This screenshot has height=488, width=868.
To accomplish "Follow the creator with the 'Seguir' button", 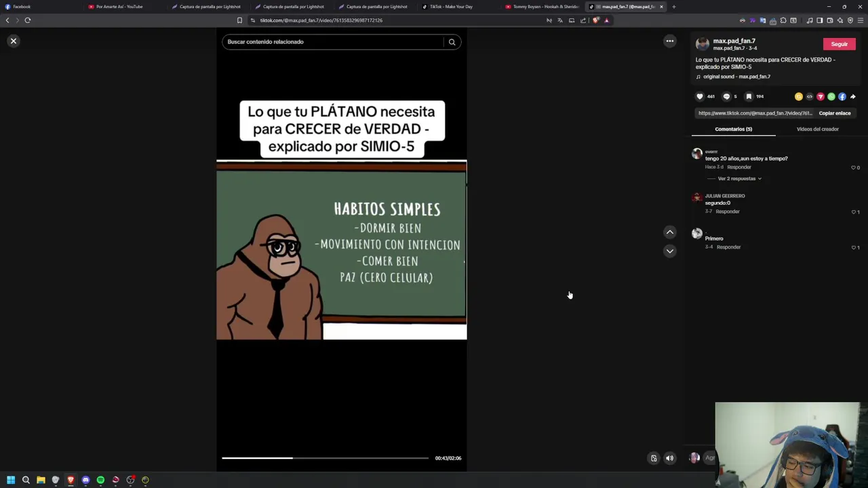I will pos(840,44).
